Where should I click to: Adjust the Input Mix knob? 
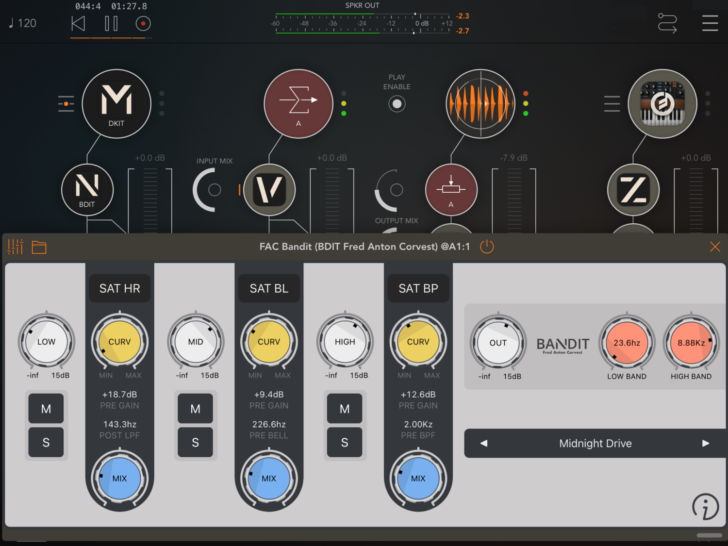click(210, 189)
